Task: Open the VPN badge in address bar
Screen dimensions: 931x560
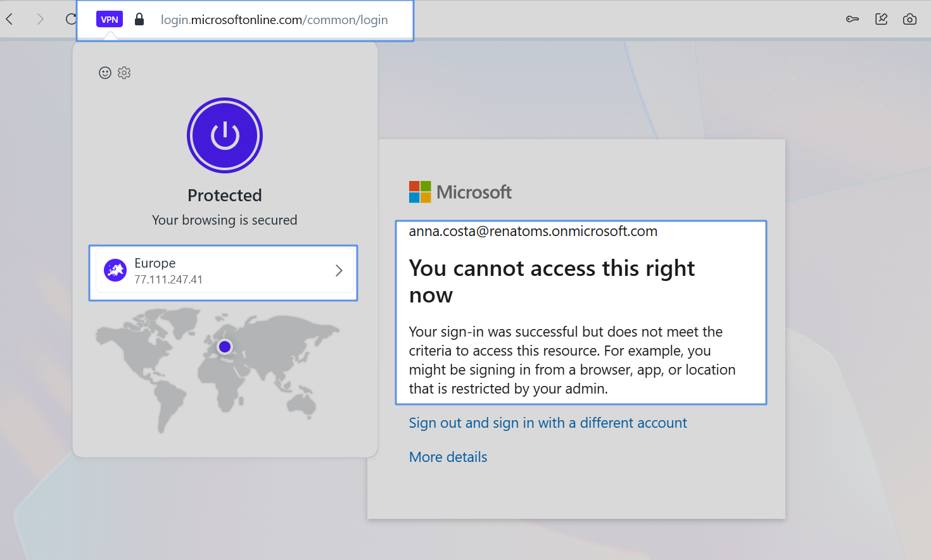Action: point(110,20)
